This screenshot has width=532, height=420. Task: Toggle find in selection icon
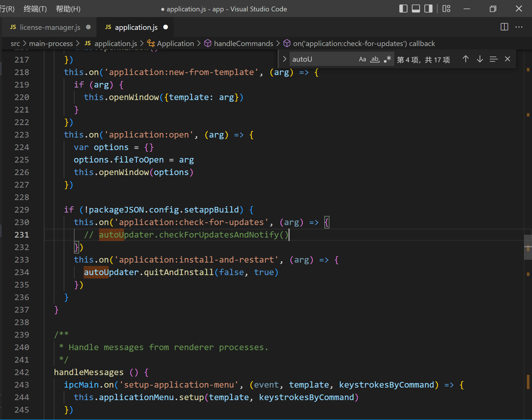click(494, 59)
